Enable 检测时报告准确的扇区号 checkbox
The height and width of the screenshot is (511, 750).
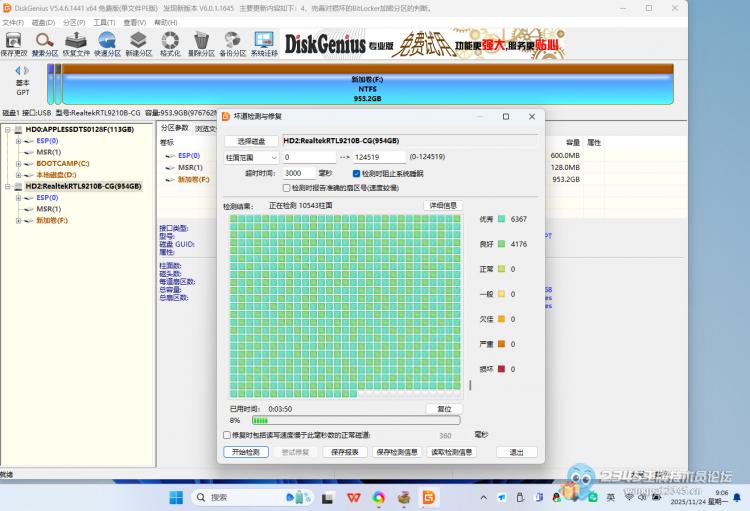tap(287, 187)
